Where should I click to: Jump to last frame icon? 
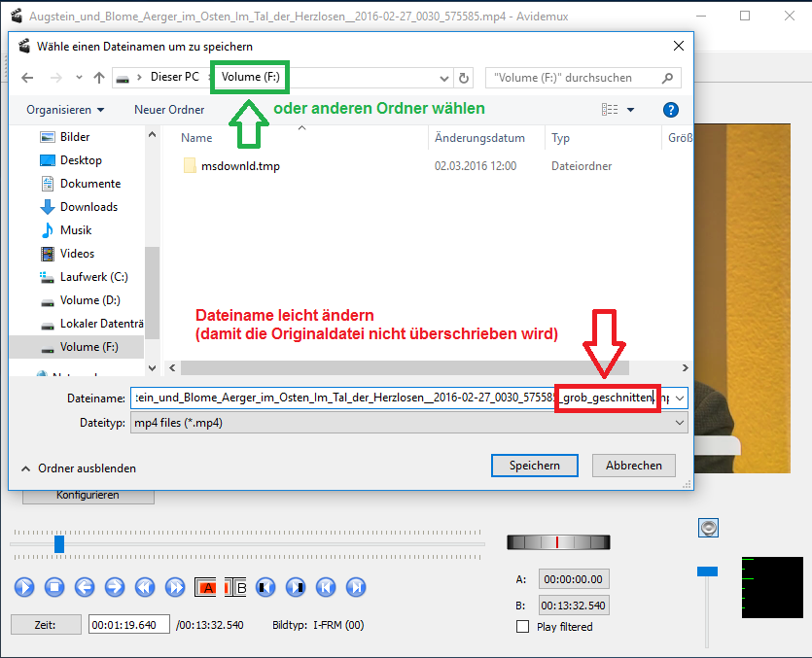tap(356, 587)
